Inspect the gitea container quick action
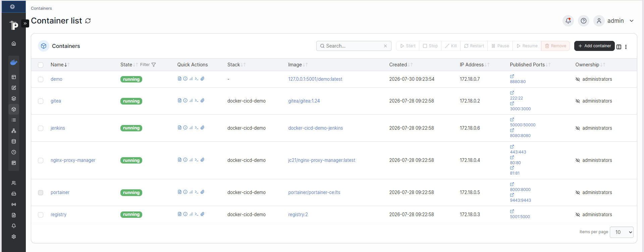This screenshot has height=252, width=644. coord(185,101)
